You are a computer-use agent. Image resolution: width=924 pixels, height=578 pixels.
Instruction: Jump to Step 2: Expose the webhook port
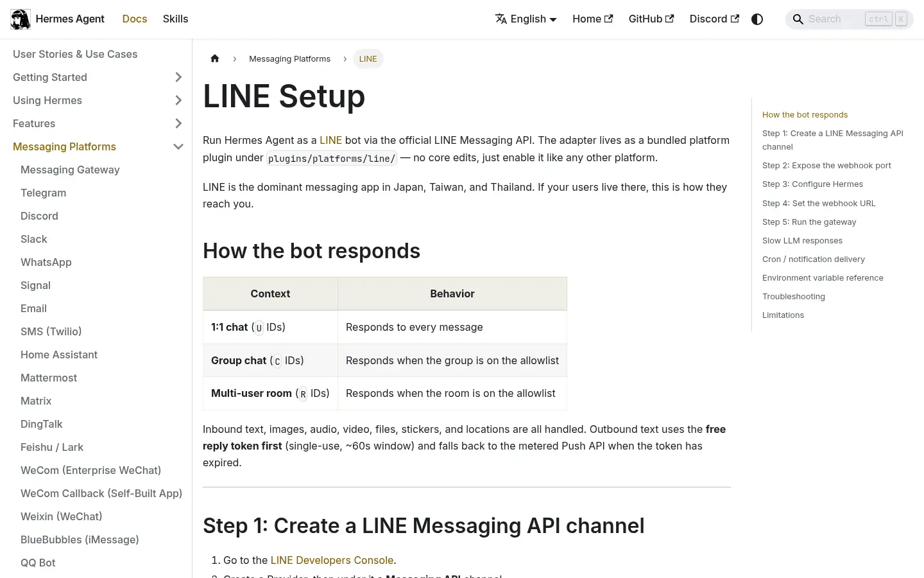pyautogui.click(x=826, y=165)
